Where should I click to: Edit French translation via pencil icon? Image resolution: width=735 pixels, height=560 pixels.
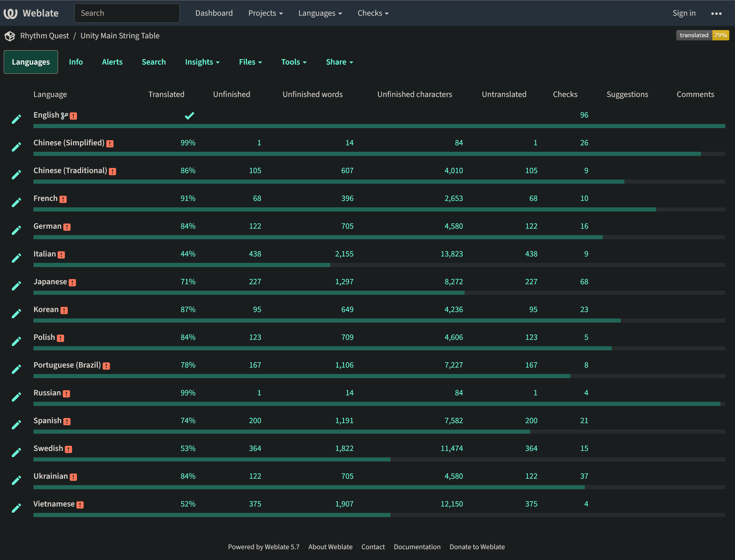click(x=16, y=202)
